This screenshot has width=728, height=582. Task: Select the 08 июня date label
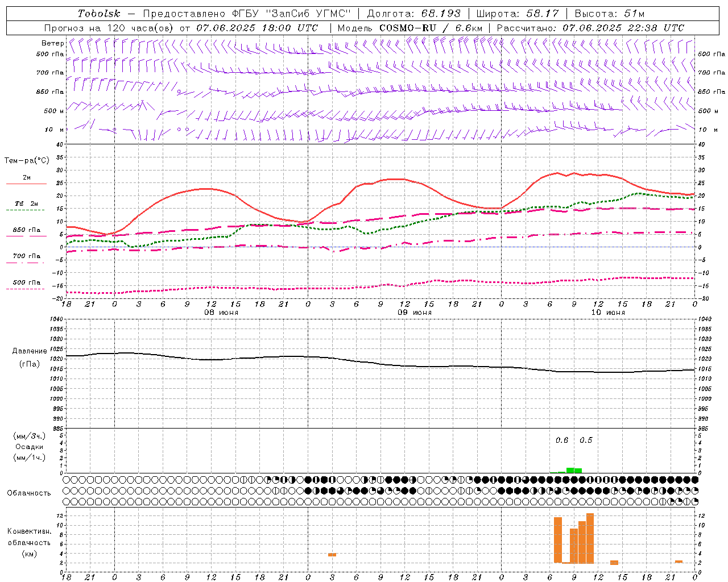click(221, 313)
